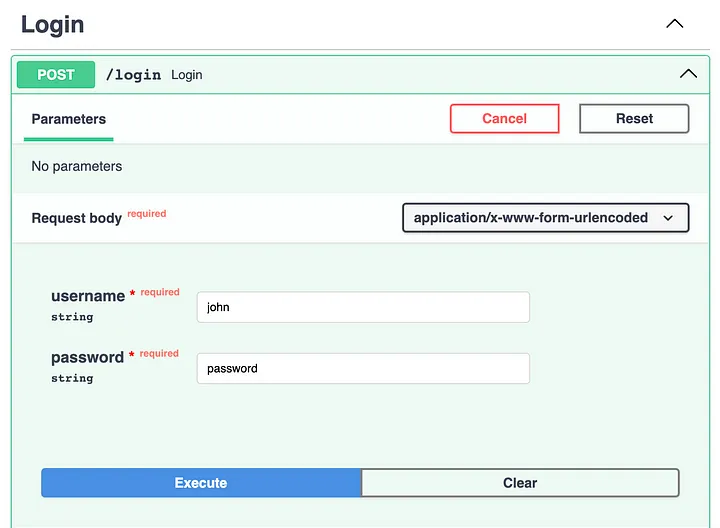Focus the username field containing john
The image size is (720, 528).
click(363, 307)
